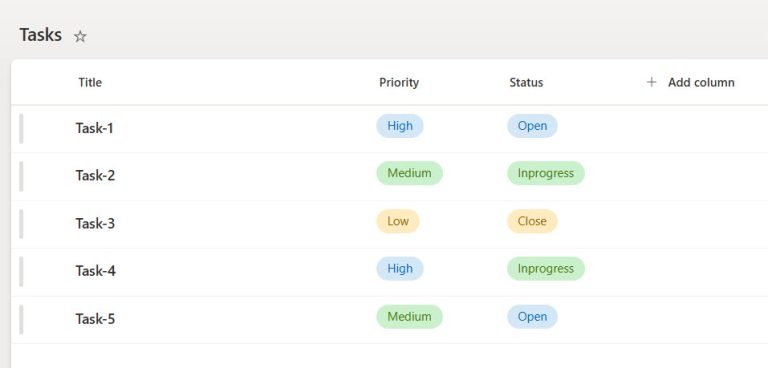The height and width of the screenshot is (368, 768).
Task: Click the High priority pill for Task-1
Action: coord(400,126)
